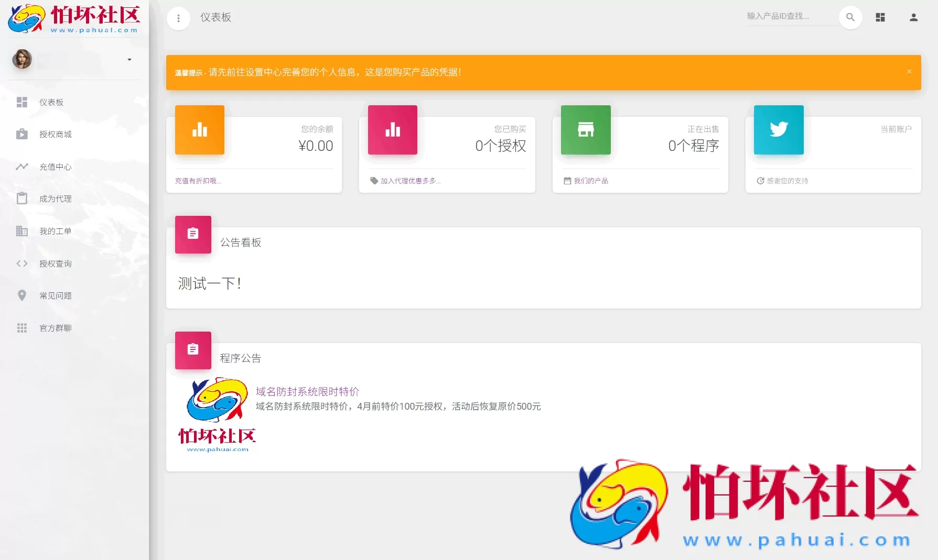Image resolution: width=938 pixels, height=560 pixels.
Task: Open the vertical dots menu near 仪表板
Action: pos(178,18)
